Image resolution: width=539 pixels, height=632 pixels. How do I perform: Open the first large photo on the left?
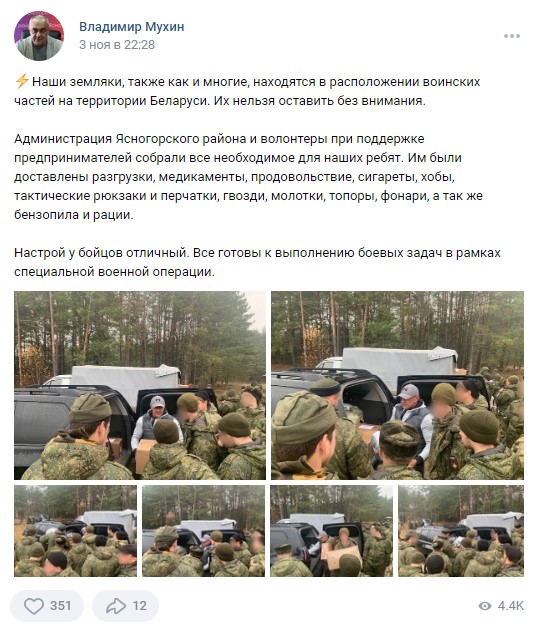coord(140,385)
